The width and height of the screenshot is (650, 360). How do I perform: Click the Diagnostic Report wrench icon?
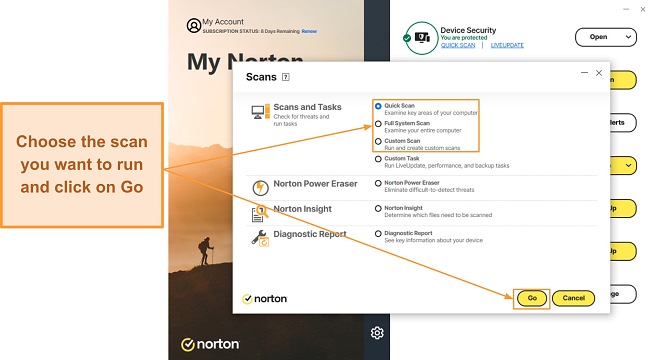click(260, 238)
